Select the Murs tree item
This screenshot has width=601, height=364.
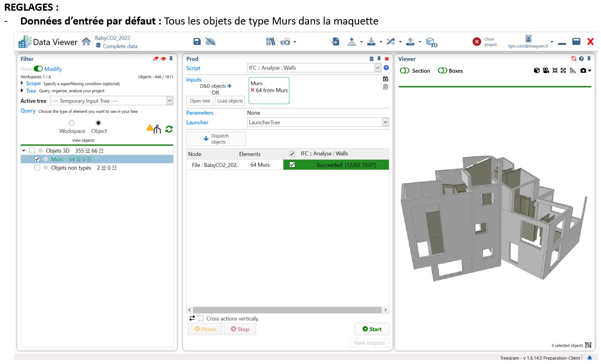click(57, 159)
